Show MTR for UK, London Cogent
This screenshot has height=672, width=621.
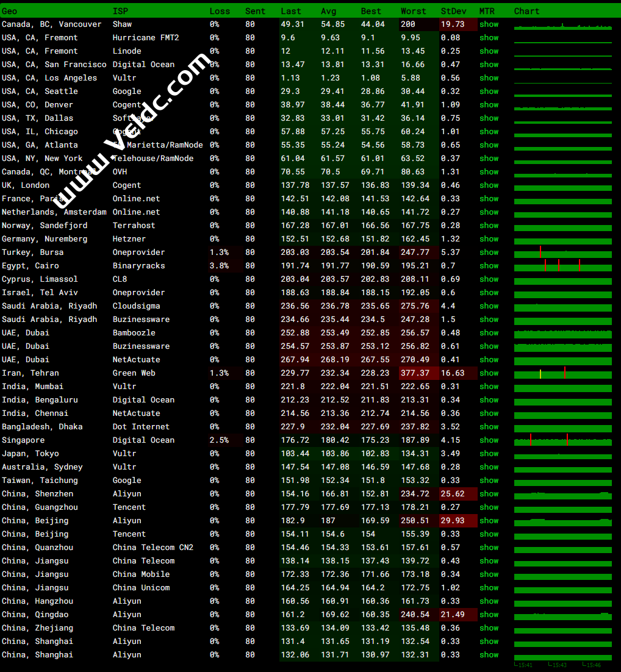[x=489, y=185]
